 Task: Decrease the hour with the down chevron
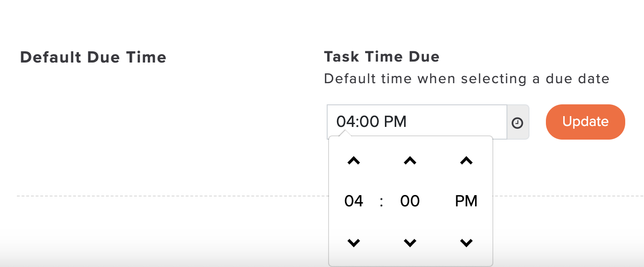353,243
